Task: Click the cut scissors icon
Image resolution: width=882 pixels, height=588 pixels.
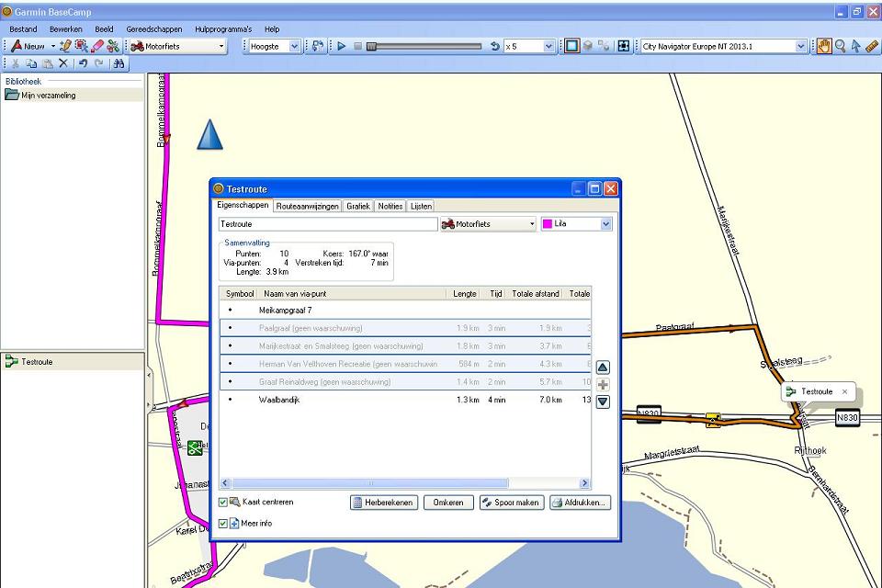Action: coord(16,63)
